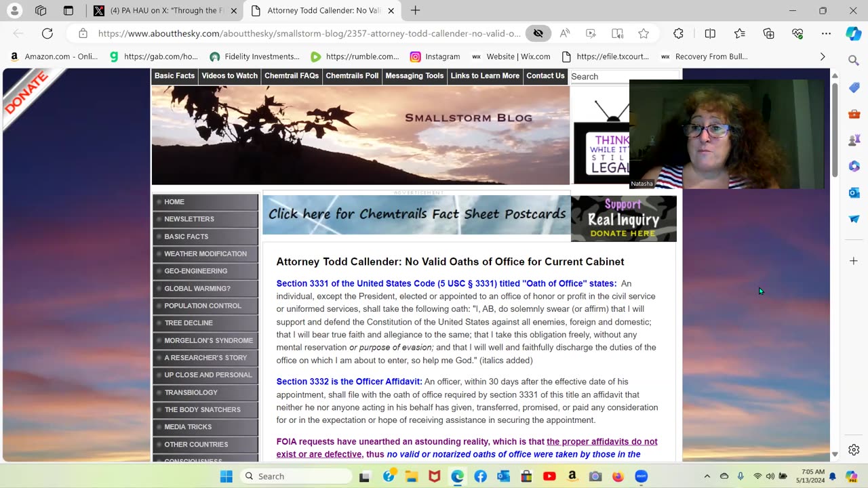868x488 pixels.
Task: Open a new browser tab
Action: [415, 11]
